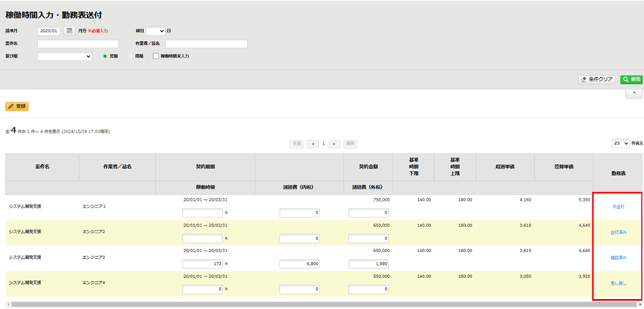644x309 pixels.
Task: Collapse the search panel with up arrow
Action: coord(633,93)
